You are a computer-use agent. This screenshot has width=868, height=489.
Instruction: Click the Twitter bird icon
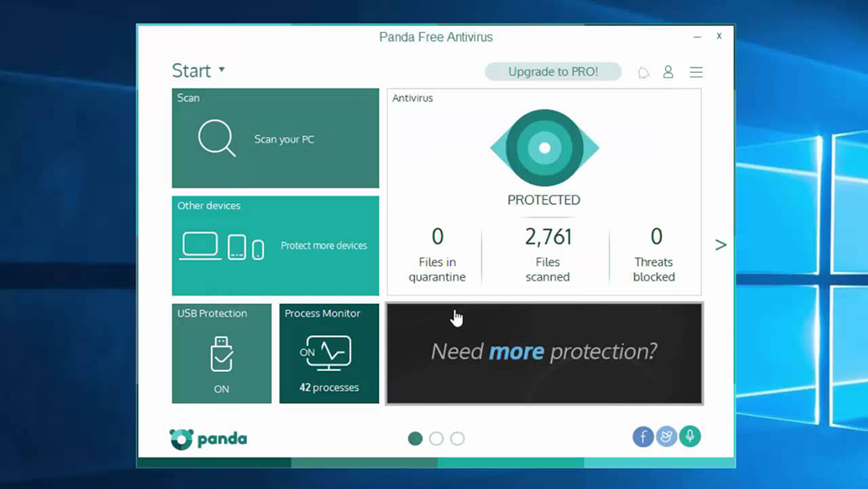coord(667,437)
